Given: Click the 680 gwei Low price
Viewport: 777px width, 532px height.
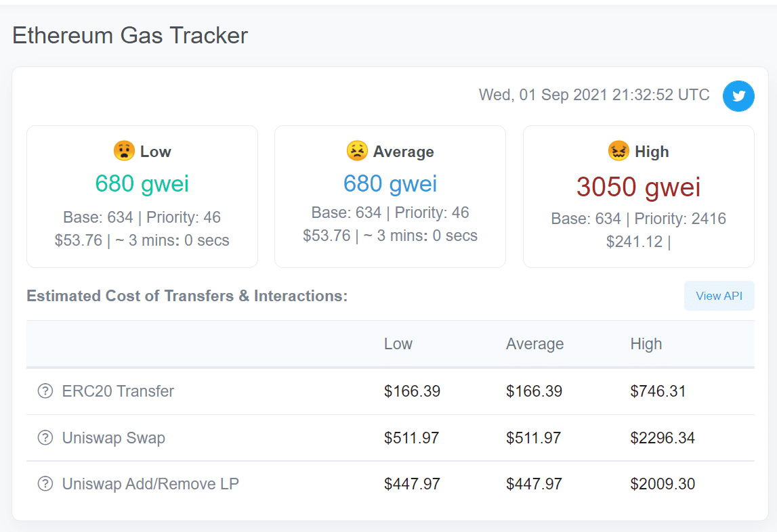Looking at the screenshot, I should 142,183.
